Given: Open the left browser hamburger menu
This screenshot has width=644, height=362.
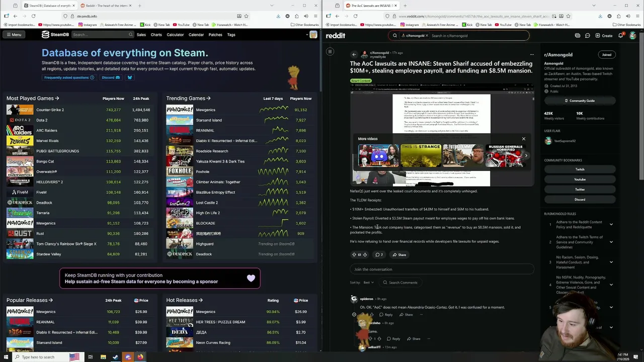Looking at the screenshot, I should [315, 16].
